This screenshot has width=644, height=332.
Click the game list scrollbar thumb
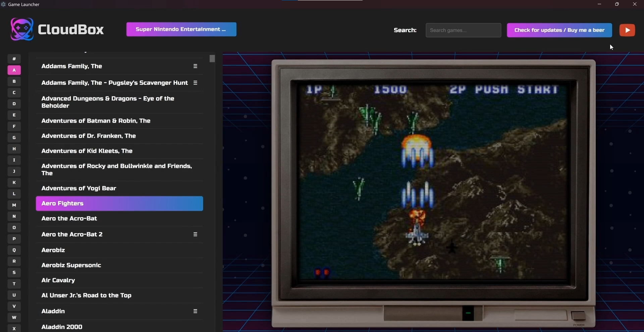coord(212,59)
